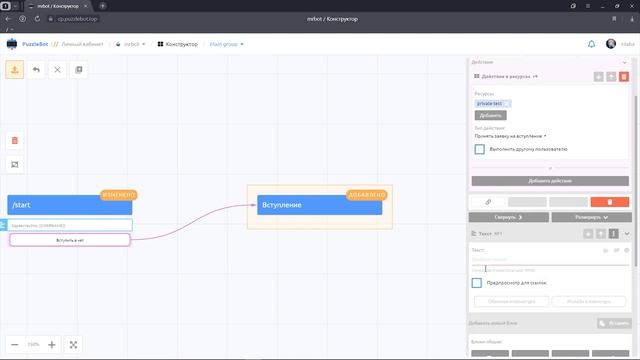This screenshot has width=640, height=360.
Task: Click the small icon at start block's left edge
Action: pos(3,225)
